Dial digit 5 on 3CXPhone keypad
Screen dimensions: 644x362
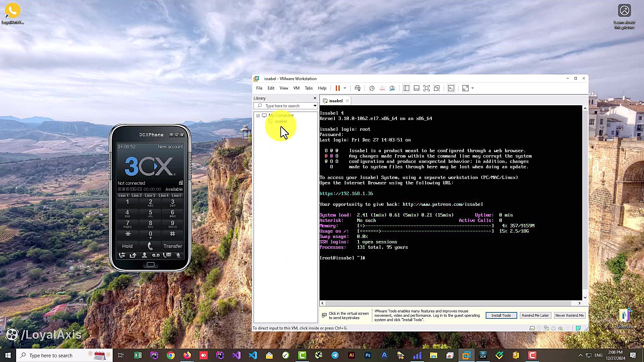150,213
